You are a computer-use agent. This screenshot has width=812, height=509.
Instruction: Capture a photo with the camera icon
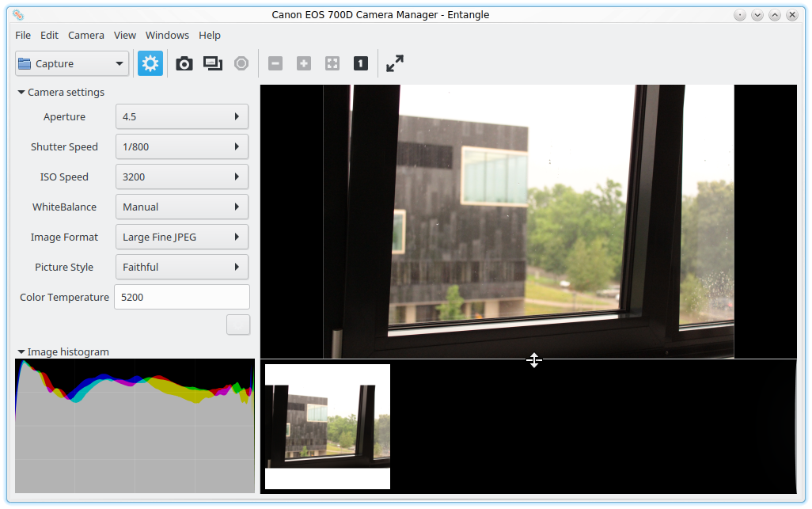click(x=184, y=64)
